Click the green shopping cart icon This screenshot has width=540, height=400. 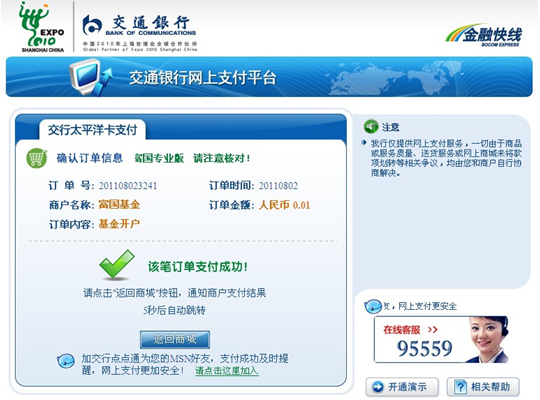[x=37, y=158]
